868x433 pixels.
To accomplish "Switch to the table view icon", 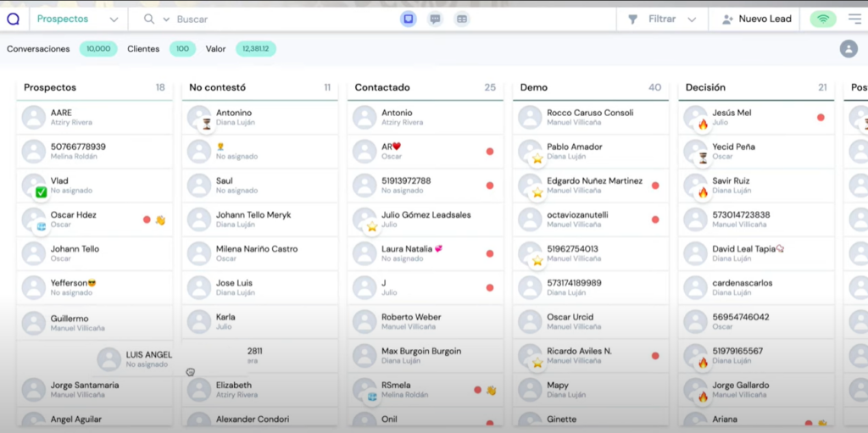I will pyautogui.click(x=462, y=19).
